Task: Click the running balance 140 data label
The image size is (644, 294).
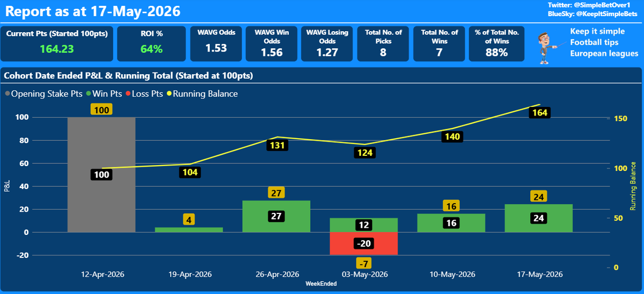Action: tap(451, 137)
